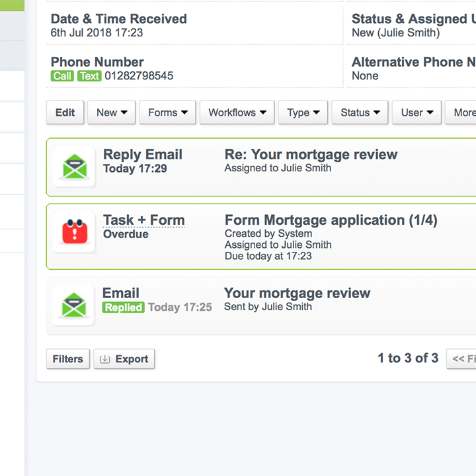
Task: Open the User dropdown menu
Action: 416,112
